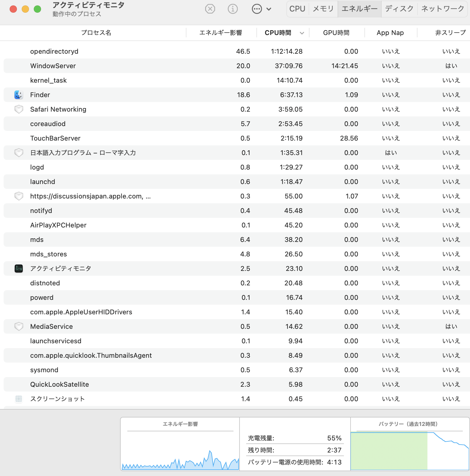Click the Safari Networking shield icon

tap(19, 109)
